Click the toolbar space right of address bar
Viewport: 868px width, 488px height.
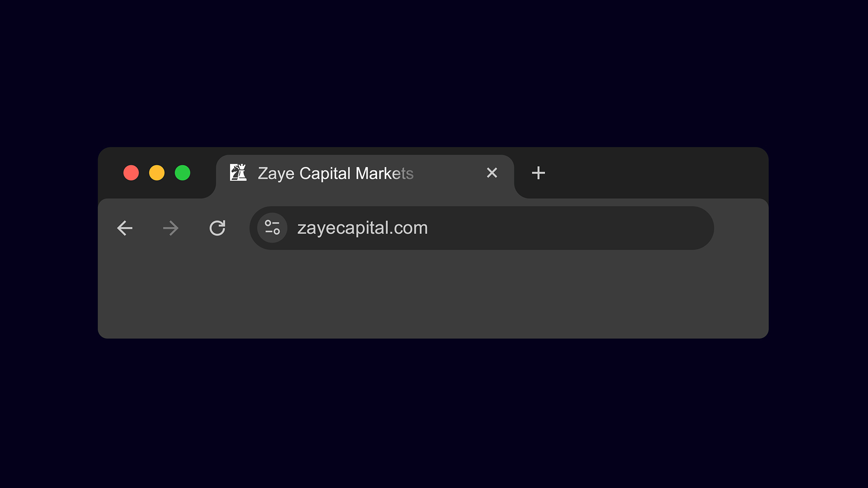[741, 228]
